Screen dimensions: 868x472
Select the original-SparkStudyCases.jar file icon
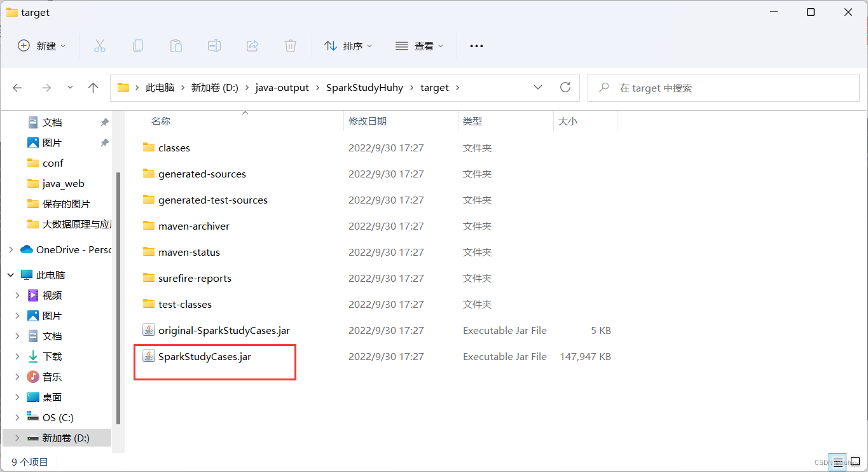[148, 330]
